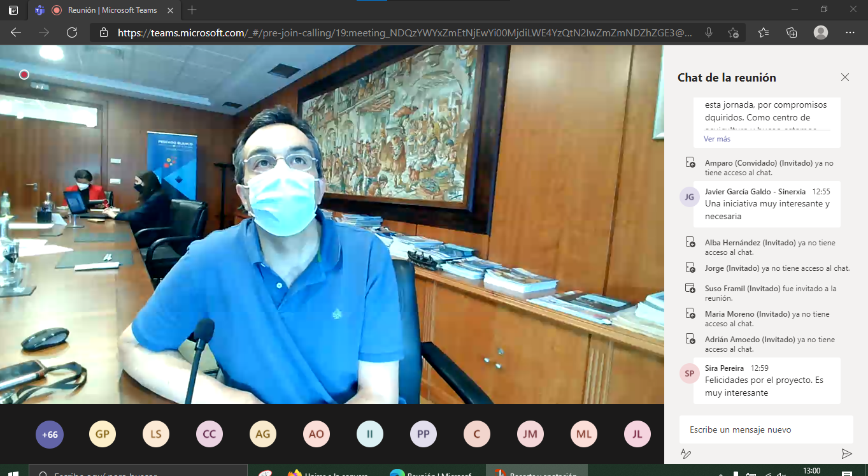Select the LS participant avatar
Screen dimensions: 868x476
click(156, 435)
